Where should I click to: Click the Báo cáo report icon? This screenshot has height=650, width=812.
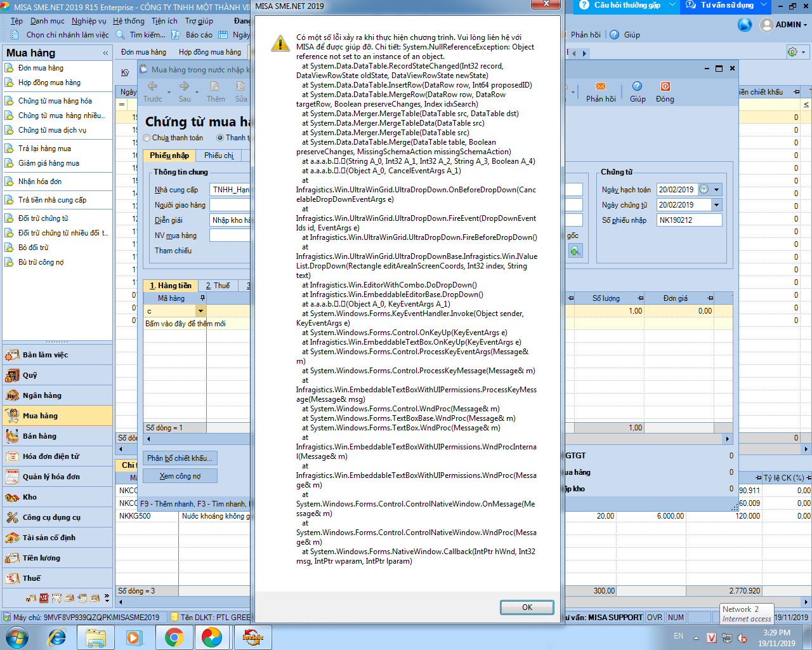(177, 35)
